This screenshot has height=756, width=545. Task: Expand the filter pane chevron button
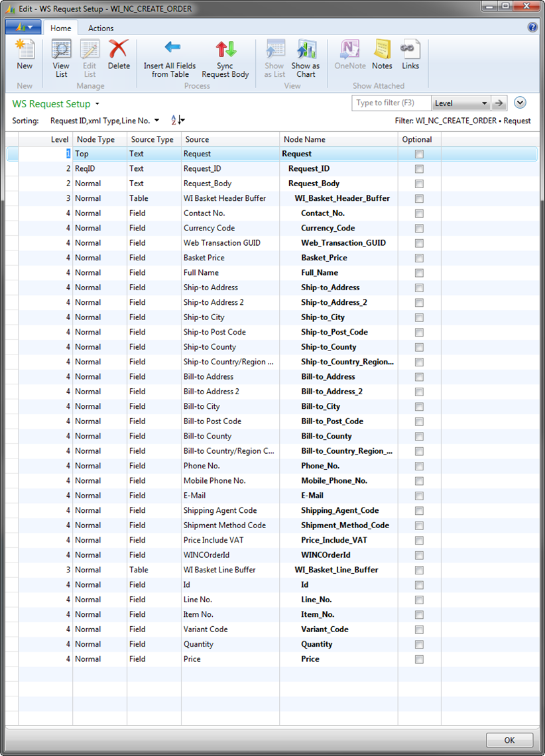pyautogui.click(x=520, y=103)
